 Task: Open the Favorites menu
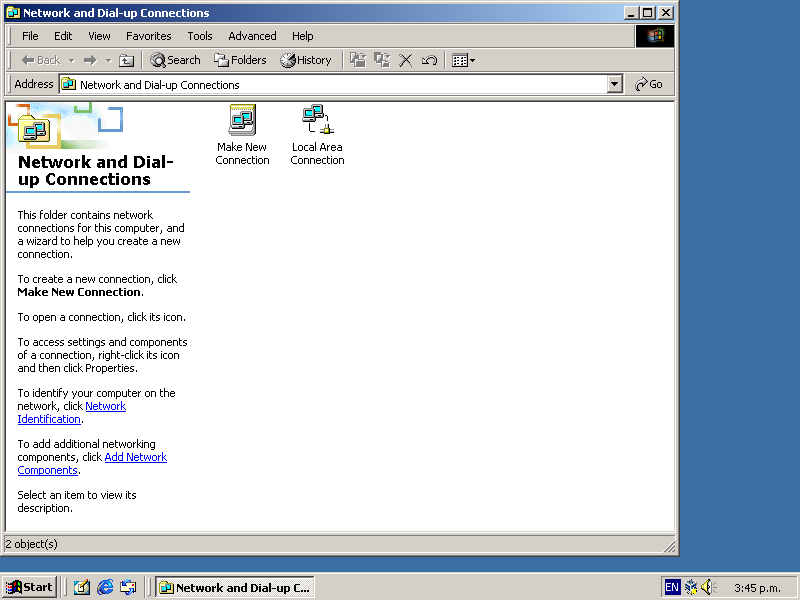point(148,36)
